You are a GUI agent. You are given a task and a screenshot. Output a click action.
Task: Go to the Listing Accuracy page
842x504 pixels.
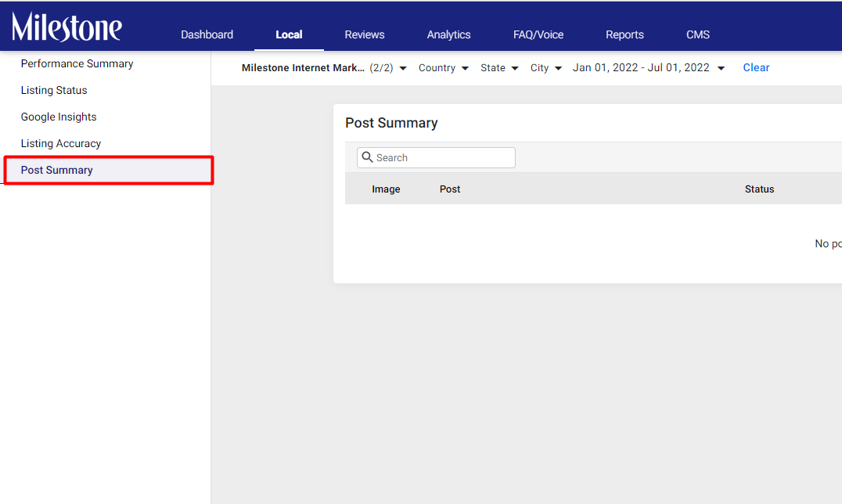click(x=61, y=143)
